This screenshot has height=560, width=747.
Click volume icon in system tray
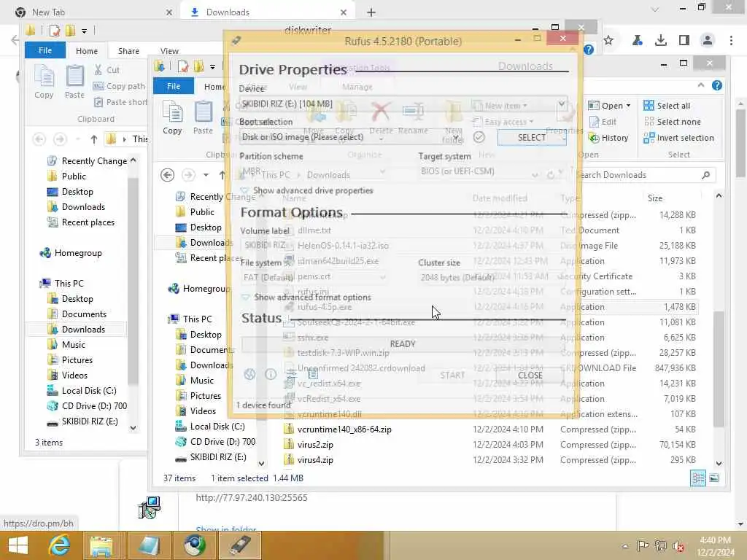[678, 546]
